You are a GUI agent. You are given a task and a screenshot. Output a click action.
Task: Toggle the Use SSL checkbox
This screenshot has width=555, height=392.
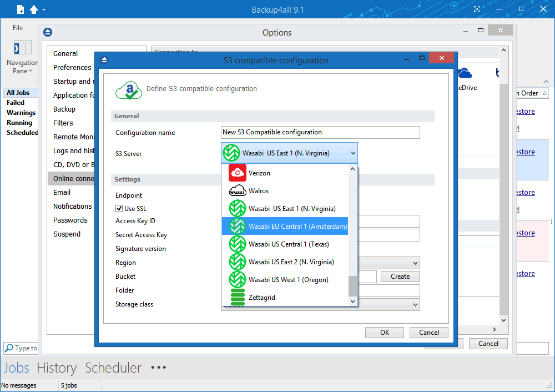coord(119,209)
